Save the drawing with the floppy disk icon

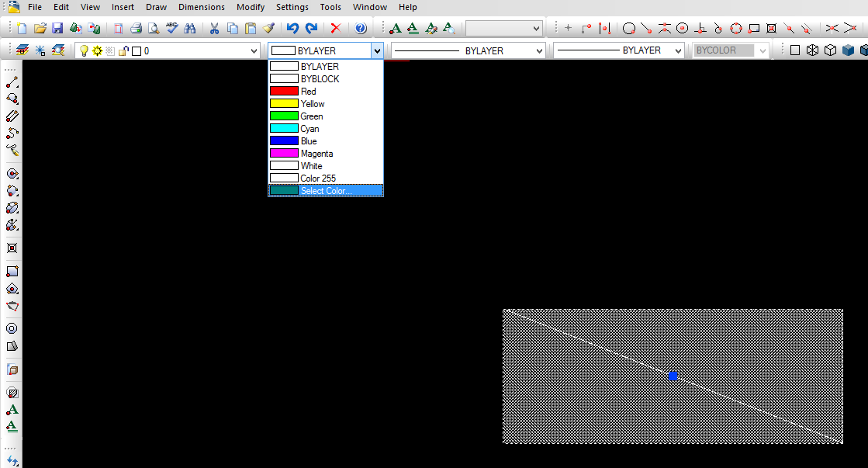(57, 28)
